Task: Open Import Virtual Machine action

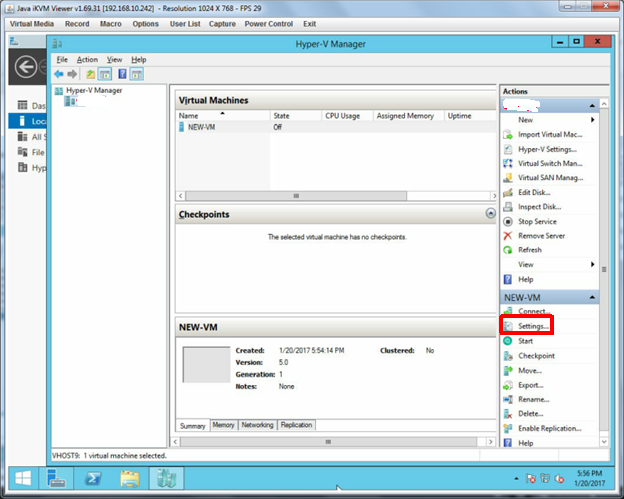Action: pos(550,134)
